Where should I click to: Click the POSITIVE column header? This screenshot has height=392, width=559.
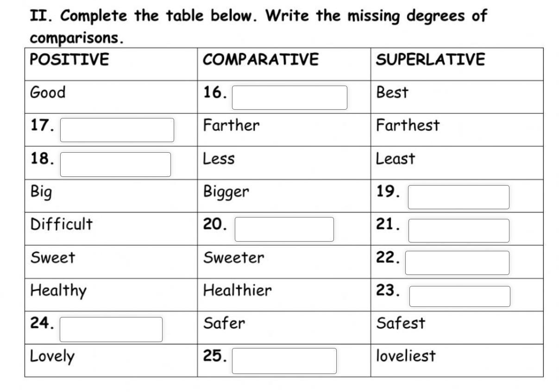click(69, 60)
